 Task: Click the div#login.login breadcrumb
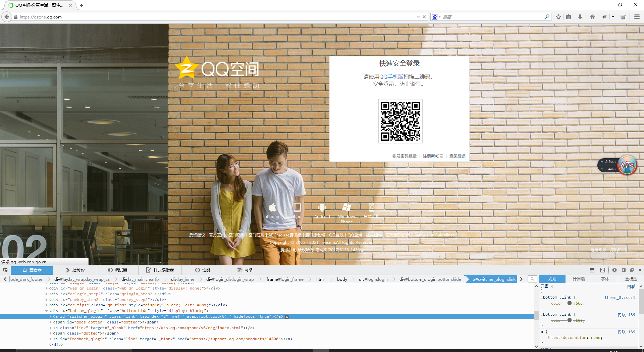click(x=373, y=279)
